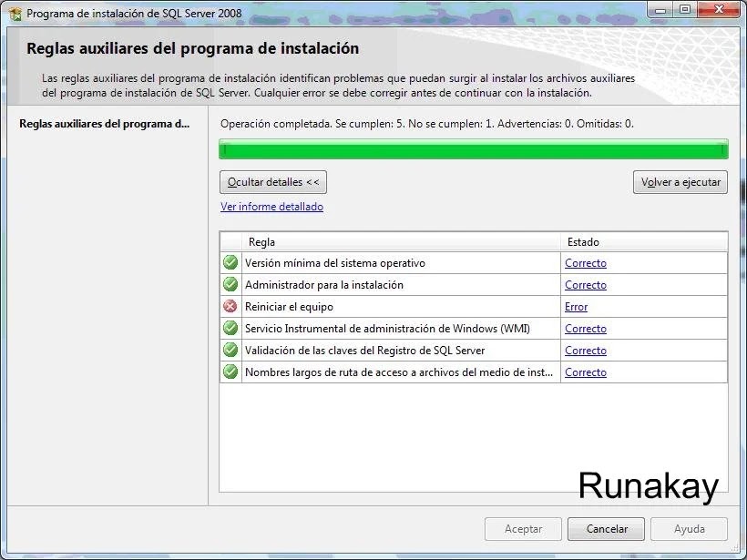Open Correcto link for Administrador para la instalación
747x560 pixels.
[x=586, y=285]
